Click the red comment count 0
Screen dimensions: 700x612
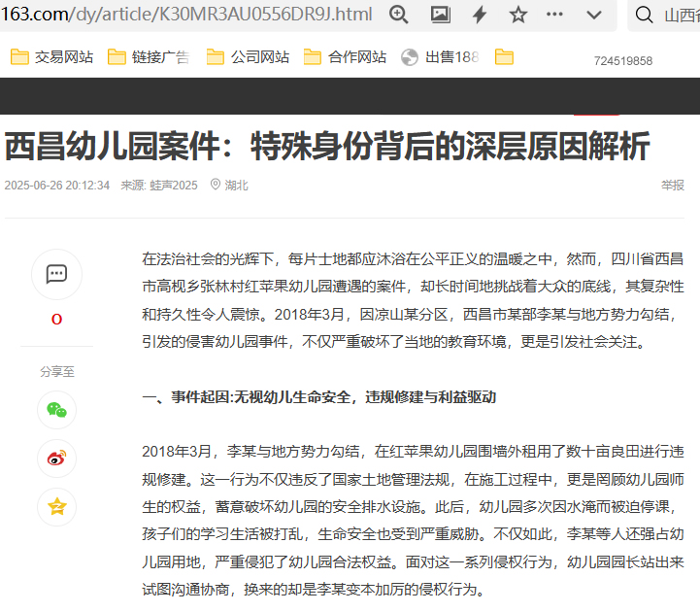coord(56,320)
